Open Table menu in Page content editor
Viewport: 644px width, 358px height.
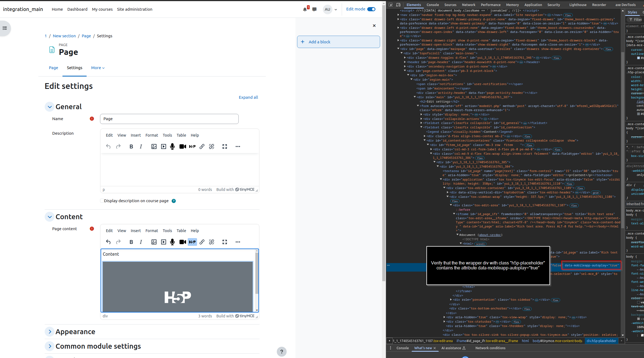tap(181, 231)
